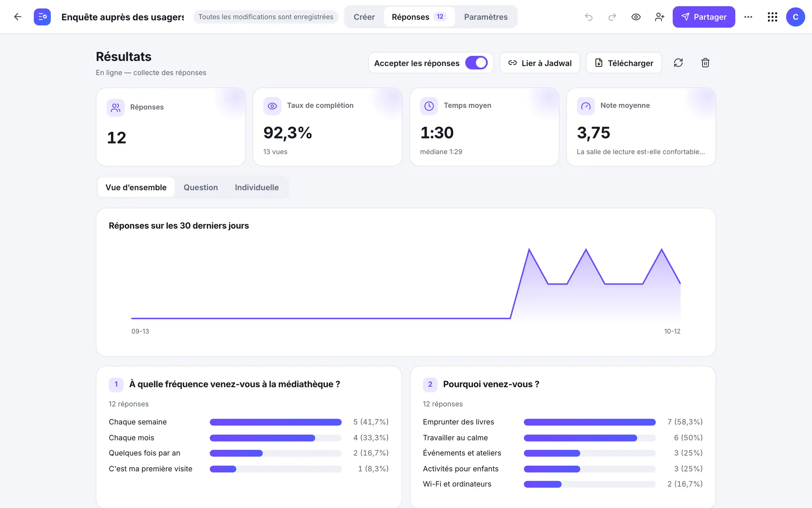The image size is (812, 508).
Task: Click the survey title Enquête auprès des usagers
Action: coord(123,17)
